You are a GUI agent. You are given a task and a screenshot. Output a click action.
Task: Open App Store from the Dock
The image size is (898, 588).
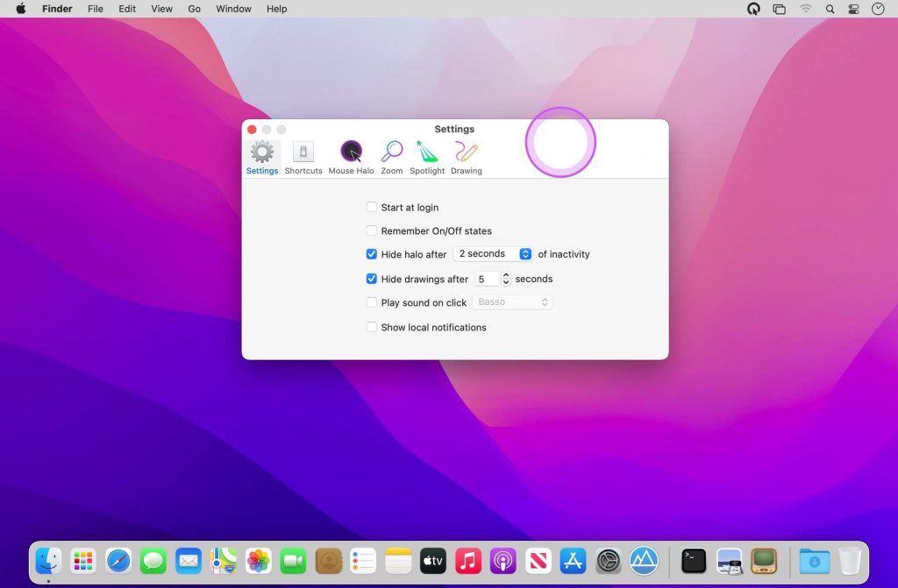point(573,560)
